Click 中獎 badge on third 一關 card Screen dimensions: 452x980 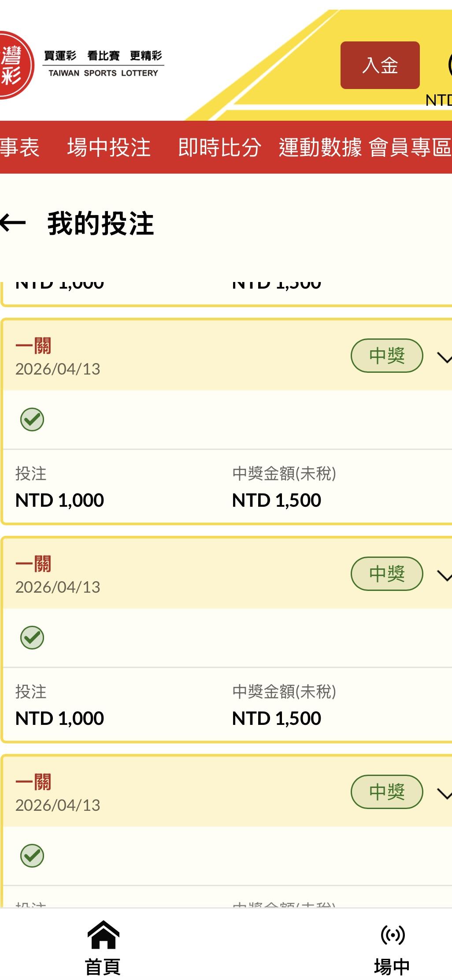[x=386, y=792]
